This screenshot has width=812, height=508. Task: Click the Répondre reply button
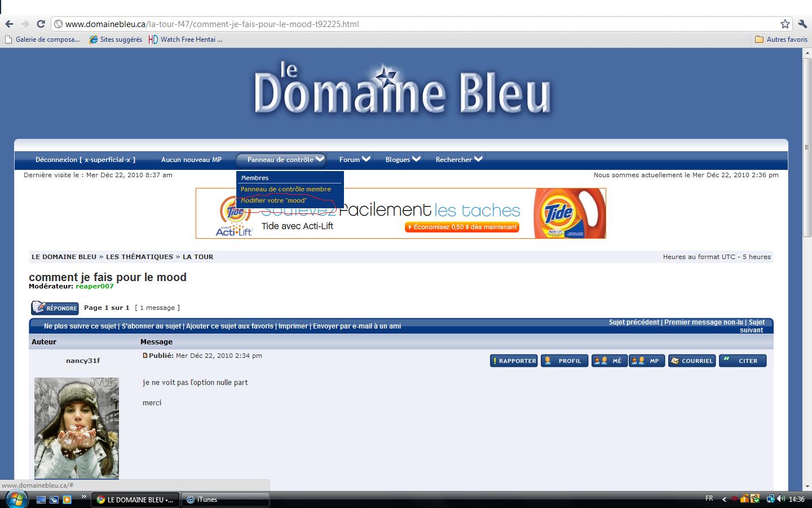pyautogui.click(x=55, y=308)
